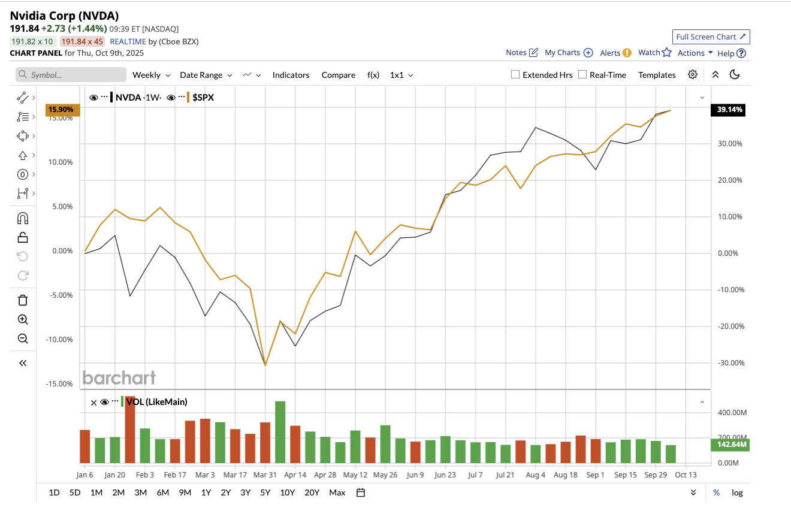
Task: Open Templates menu
Action: tap(657, 75)
